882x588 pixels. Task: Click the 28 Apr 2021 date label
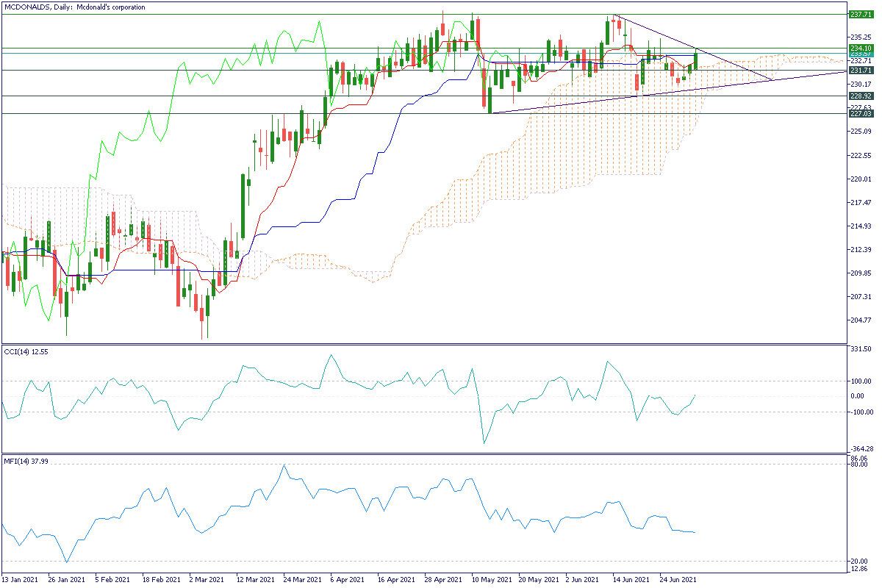click(442, 579)
